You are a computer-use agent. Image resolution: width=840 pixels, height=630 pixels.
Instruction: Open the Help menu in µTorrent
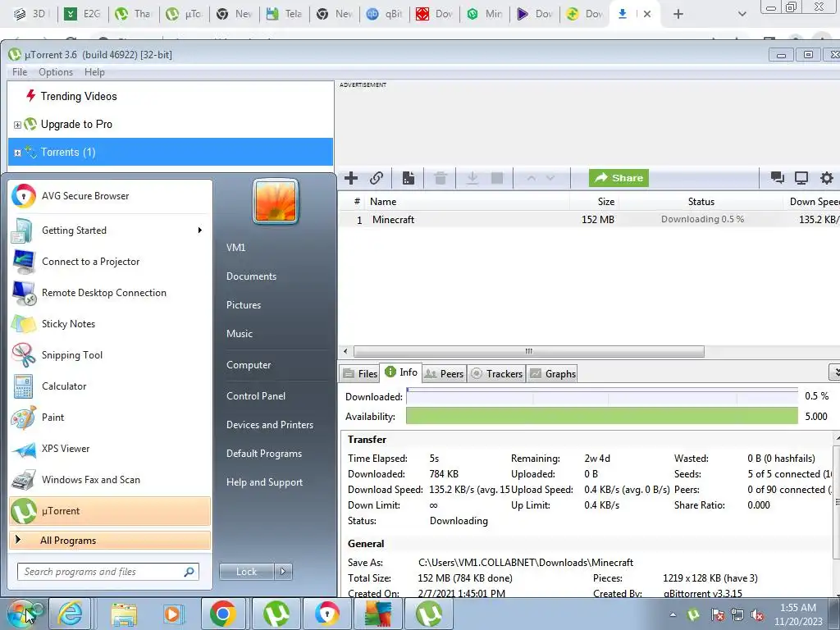[94, 72]
